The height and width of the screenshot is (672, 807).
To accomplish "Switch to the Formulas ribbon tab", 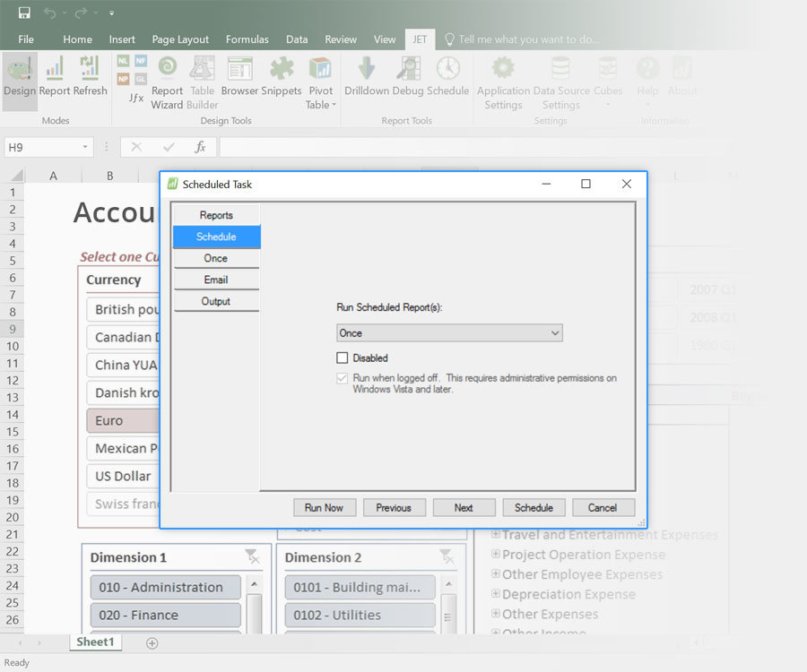I will tap(247, 39).
